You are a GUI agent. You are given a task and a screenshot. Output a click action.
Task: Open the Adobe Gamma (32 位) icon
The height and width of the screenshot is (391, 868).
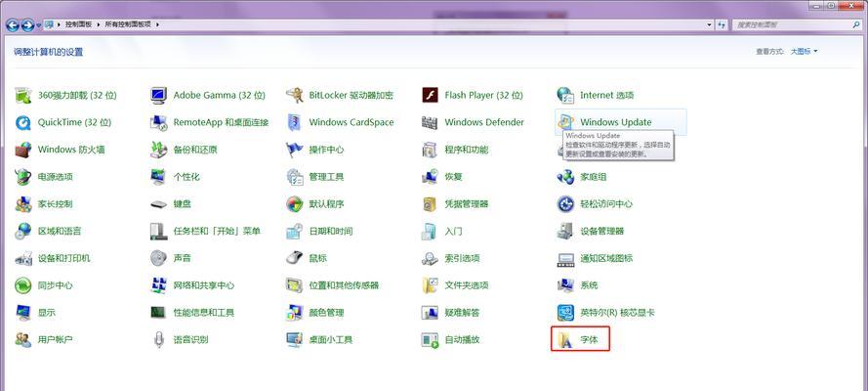(x=159, y=95)
